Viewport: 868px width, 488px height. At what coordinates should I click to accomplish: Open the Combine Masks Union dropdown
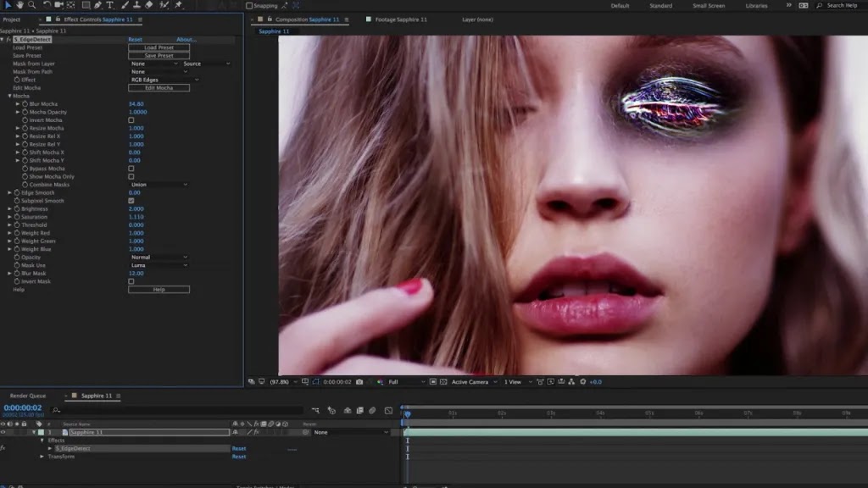(x=159, y=185)
